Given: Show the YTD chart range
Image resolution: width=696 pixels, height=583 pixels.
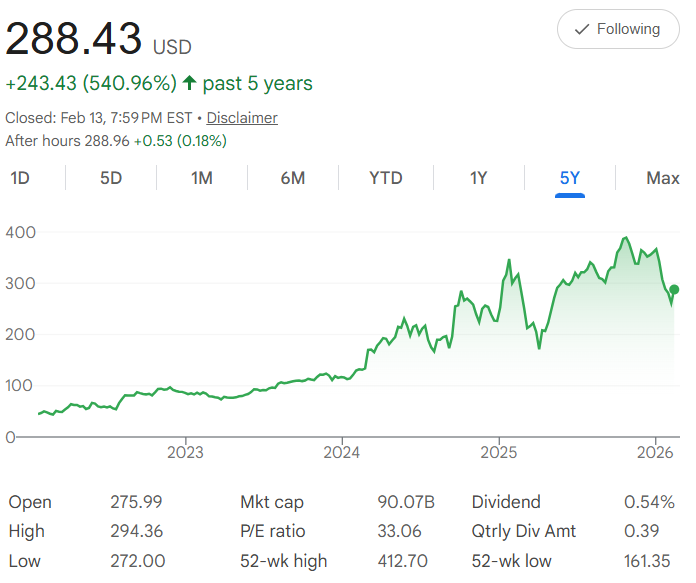Looking at the screenshot, I should [385, 178].
